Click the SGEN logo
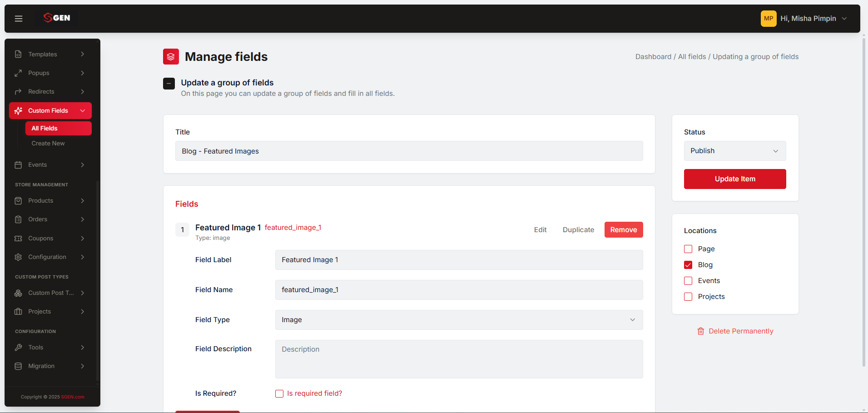Viewport: 868px width, 413px height. (57, 18)
